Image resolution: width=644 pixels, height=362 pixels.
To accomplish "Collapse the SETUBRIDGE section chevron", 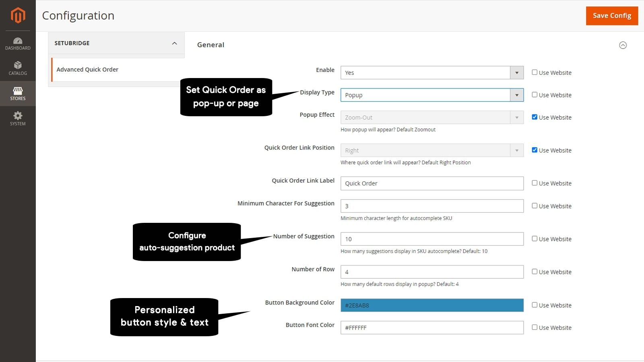I will (174, 43).
